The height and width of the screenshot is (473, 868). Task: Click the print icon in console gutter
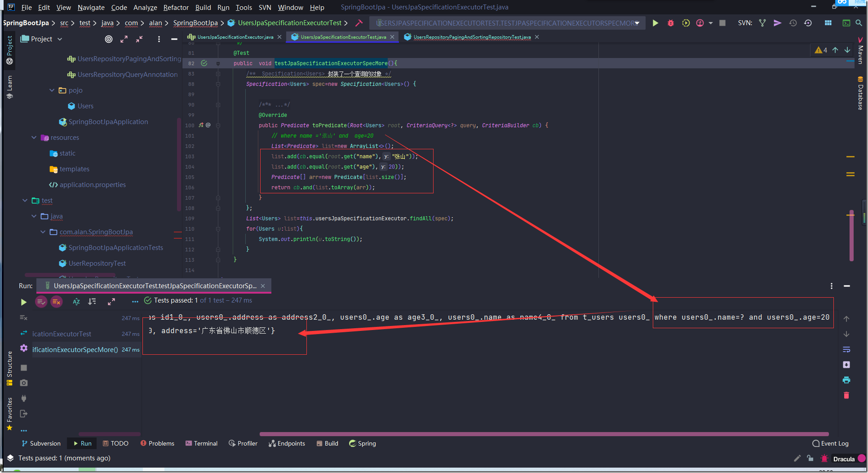(x=846, y=380)
